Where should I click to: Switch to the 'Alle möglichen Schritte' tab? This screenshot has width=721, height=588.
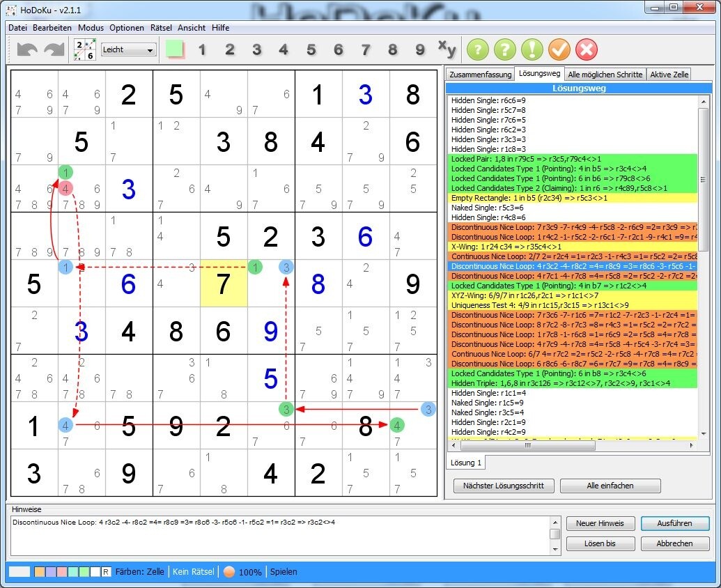coord(605,74)
